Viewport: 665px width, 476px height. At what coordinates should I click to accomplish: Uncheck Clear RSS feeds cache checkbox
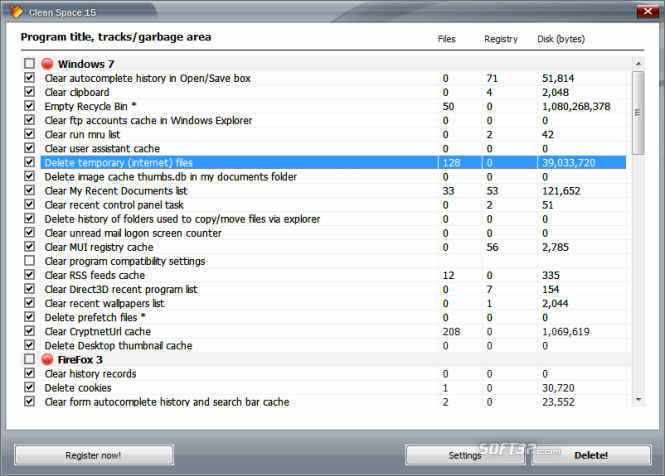tap(29, 274)
